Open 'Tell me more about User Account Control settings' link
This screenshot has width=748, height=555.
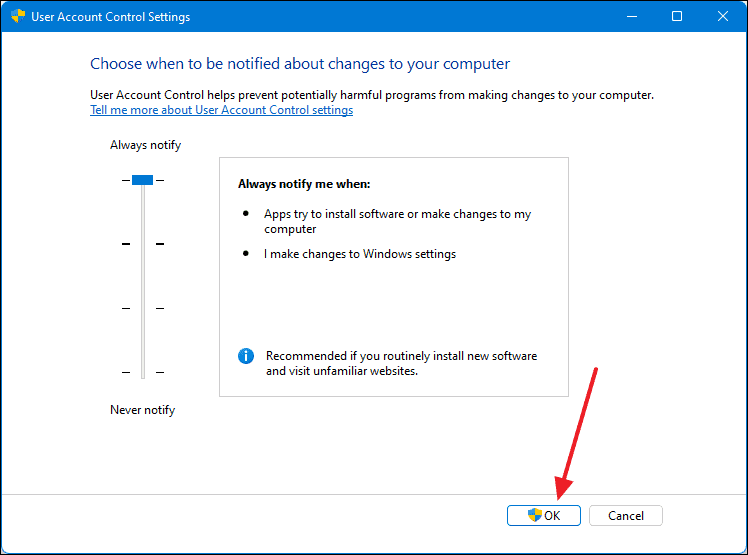[x=221, y=110]
